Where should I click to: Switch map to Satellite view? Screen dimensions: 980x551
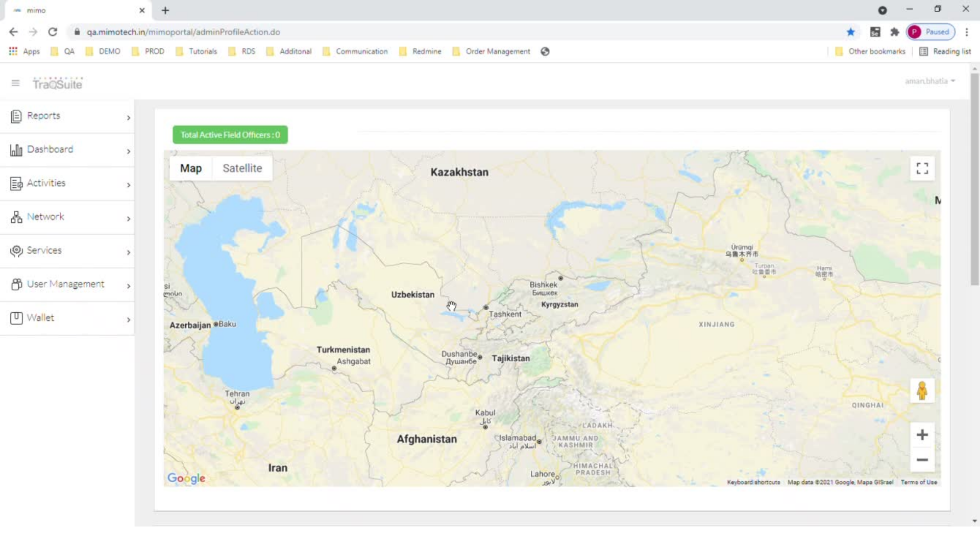(242, 168)
